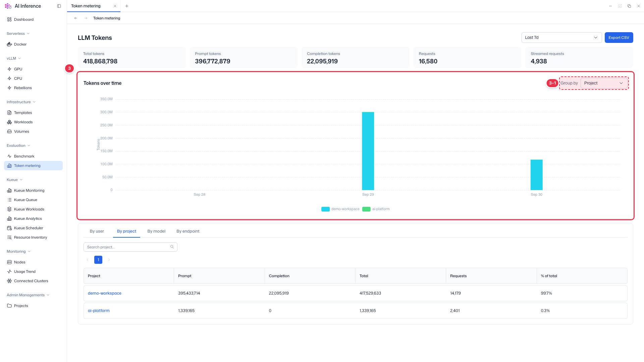The width and height of the screenshot is (644, 362).
Task: Open the ai-platform project link
Action: click(99, 311)
